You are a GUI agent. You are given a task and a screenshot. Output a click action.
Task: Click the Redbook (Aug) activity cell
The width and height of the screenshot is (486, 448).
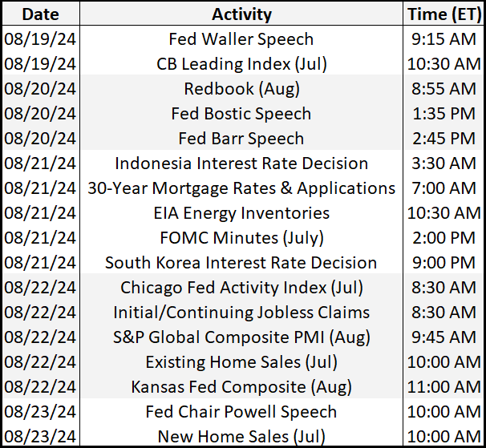[x=241, y=88]
